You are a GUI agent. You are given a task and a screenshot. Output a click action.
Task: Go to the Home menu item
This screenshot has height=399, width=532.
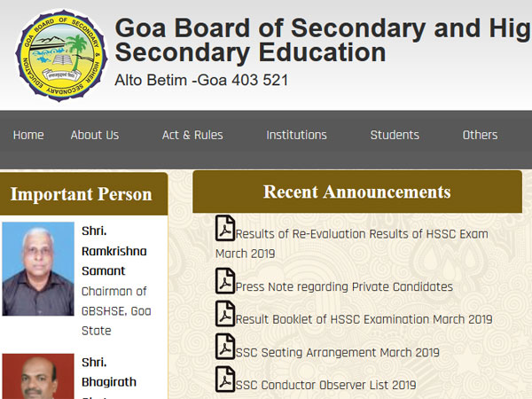tap(28, 135)
